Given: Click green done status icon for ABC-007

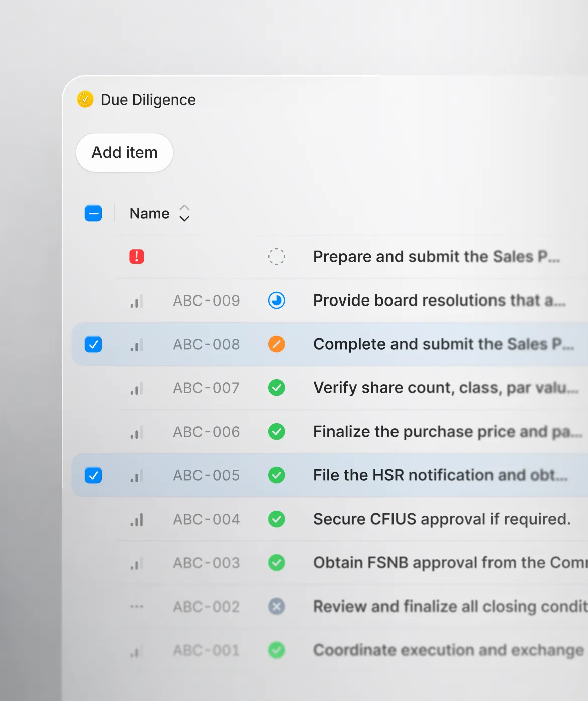Looking at the screenshot, I should click(277, 388).
